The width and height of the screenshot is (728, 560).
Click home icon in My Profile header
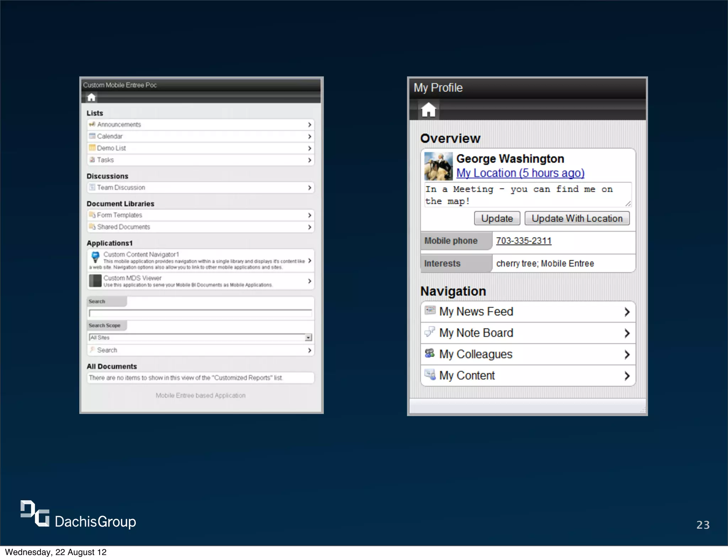click(x=428, y=110)
